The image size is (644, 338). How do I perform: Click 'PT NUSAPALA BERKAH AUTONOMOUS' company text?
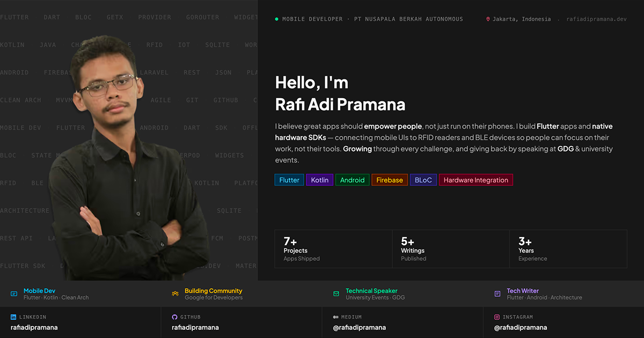[x=407, y=19]
